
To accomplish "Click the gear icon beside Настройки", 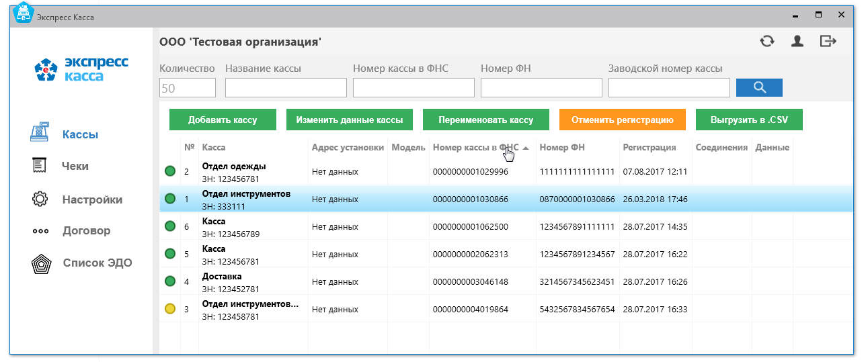I will (40, 199).
